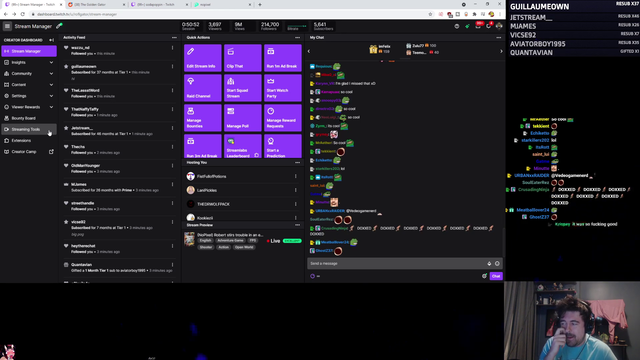Click browser address bar URL
Screen dimensions: 640x360
click(77, 14)
